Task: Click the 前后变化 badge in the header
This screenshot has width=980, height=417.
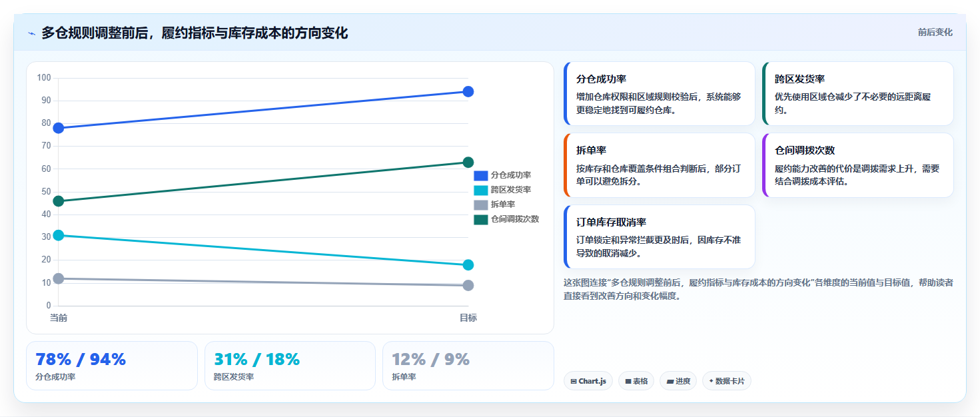Action: pyautogui.click(x=935, y=32)
